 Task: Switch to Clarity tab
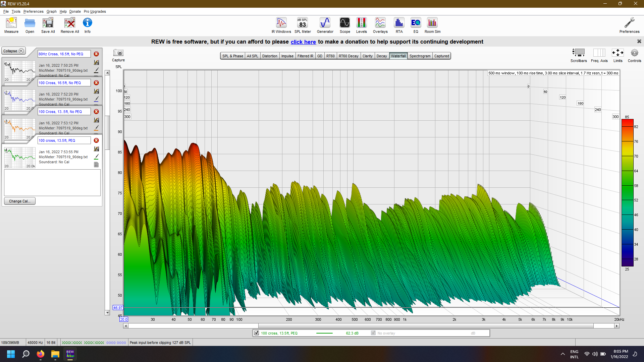click(367, 56)
